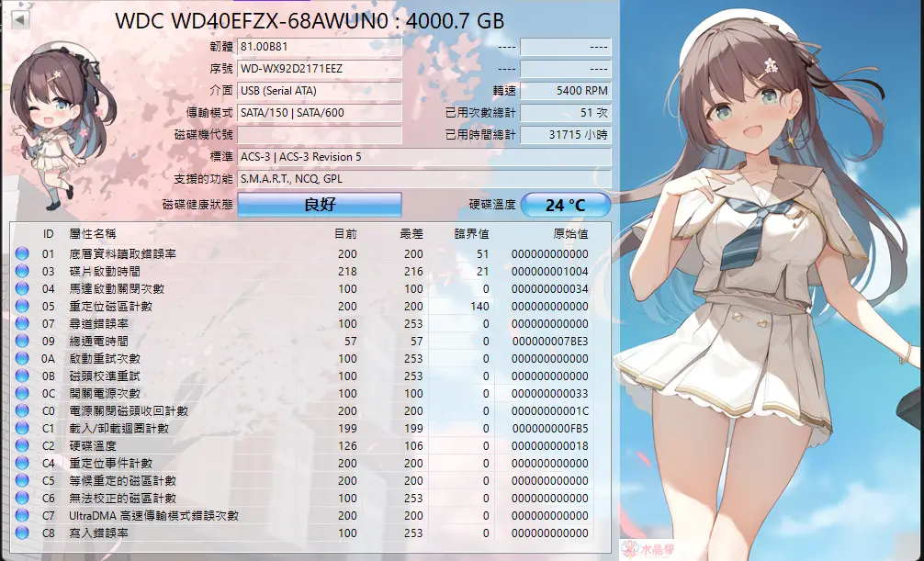924x561 pixels.
Task: Select the 底層資料讀取錯誤率 attribute name
Action: (122, 254)
